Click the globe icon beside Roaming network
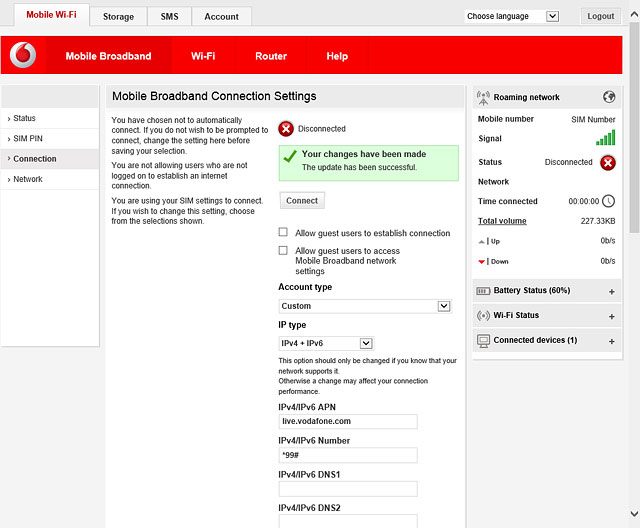 coord(609,97)
